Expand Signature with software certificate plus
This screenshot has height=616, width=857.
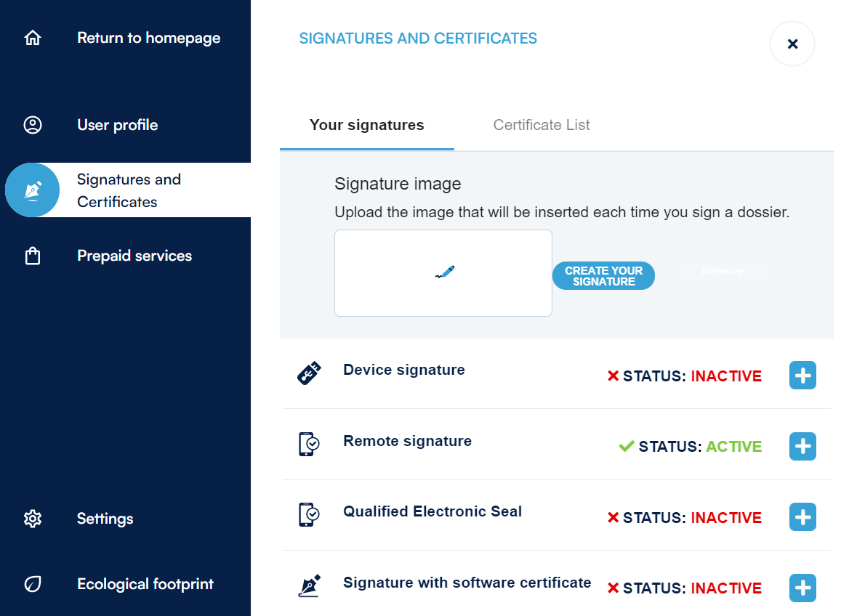802,588
